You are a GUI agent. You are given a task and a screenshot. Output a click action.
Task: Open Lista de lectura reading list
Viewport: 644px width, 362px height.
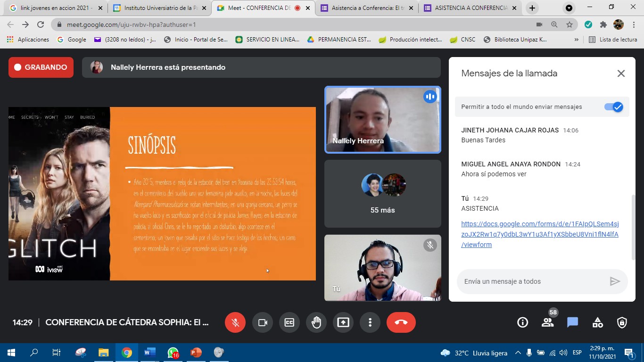click(613, 40)
